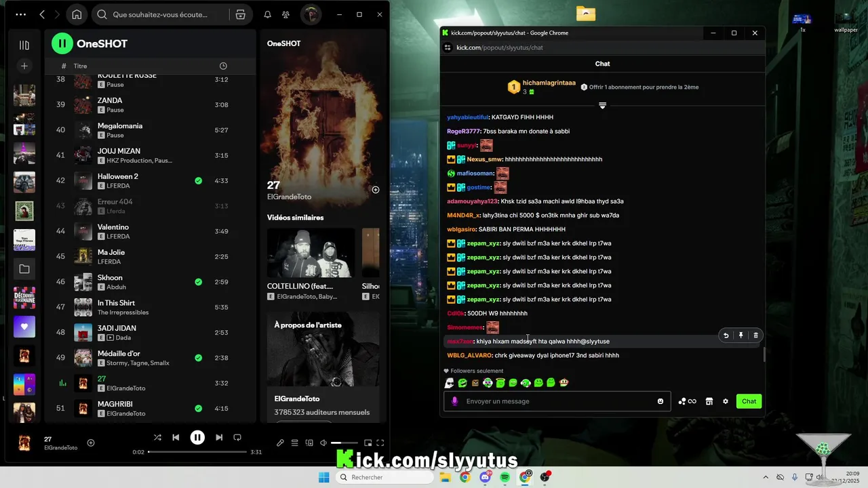The height and width of the screenshot is (488, 868).
Task: Open the mini player
Action: tap(368, 443)
